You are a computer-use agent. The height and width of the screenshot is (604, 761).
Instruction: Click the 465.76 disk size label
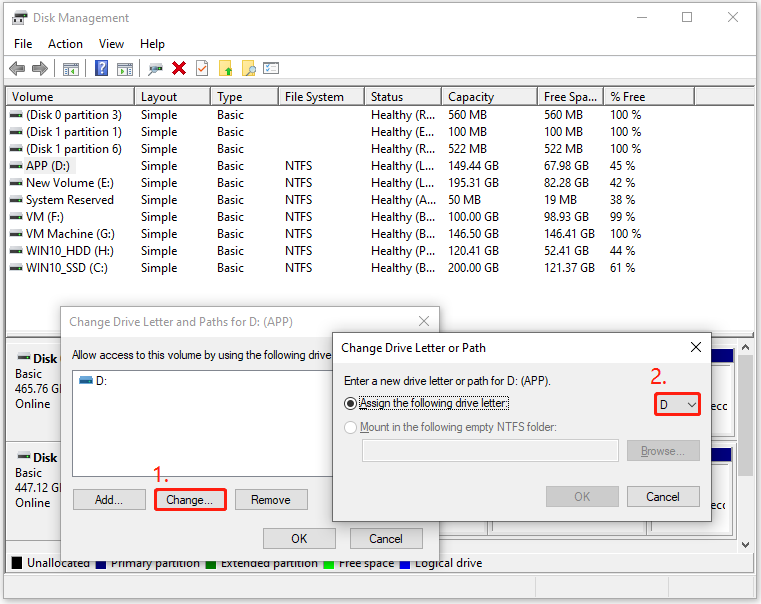coord(37,389)
